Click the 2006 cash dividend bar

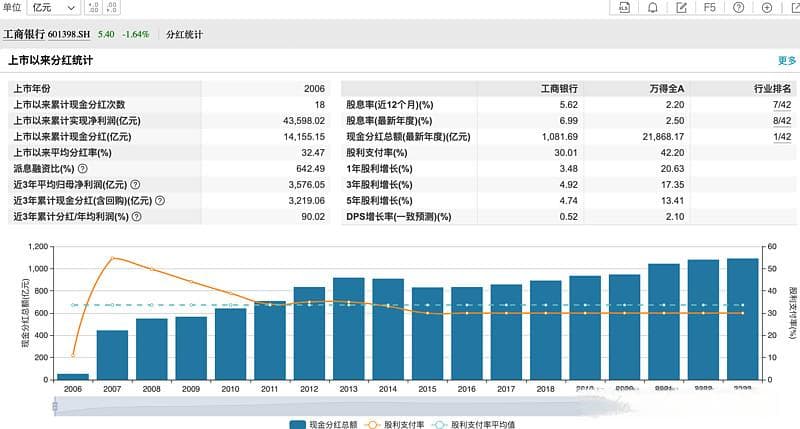[73, 377]
